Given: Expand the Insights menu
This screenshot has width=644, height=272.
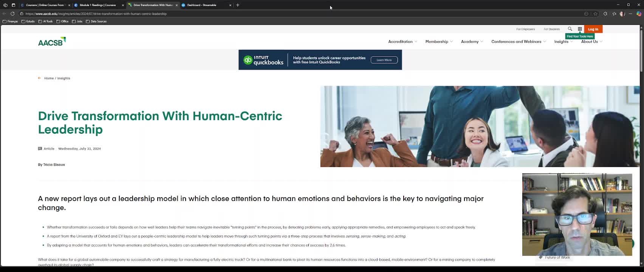Looking at the screenshot, I should 563,42.
